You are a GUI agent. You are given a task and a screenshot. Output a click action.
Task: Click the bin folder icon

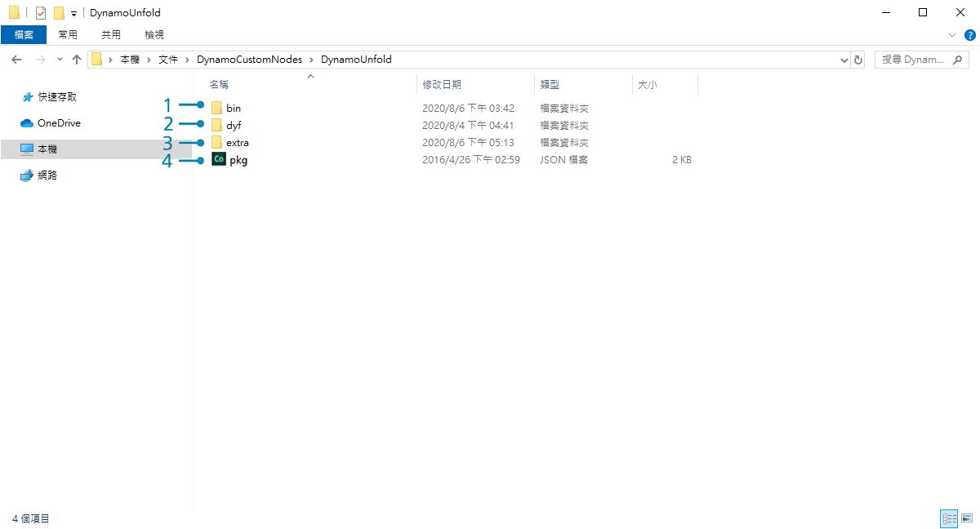[216, 108]
